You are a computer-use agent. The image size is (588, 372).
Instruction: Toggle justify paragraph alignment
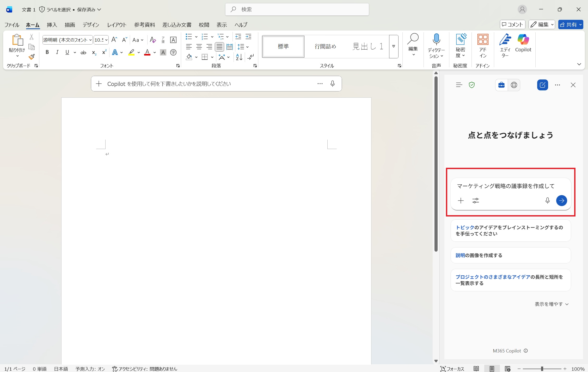tap(219, 47)
